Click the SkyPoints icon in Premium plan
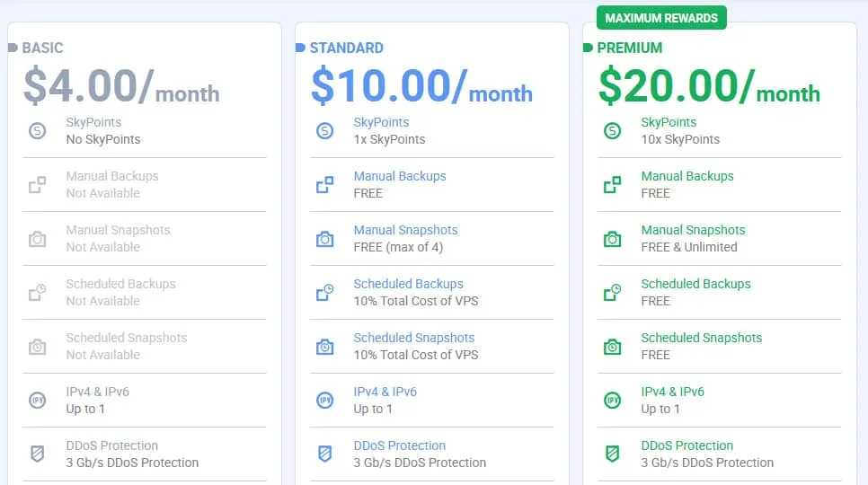This screenshot has width=868, height=485. coord(612,131)
